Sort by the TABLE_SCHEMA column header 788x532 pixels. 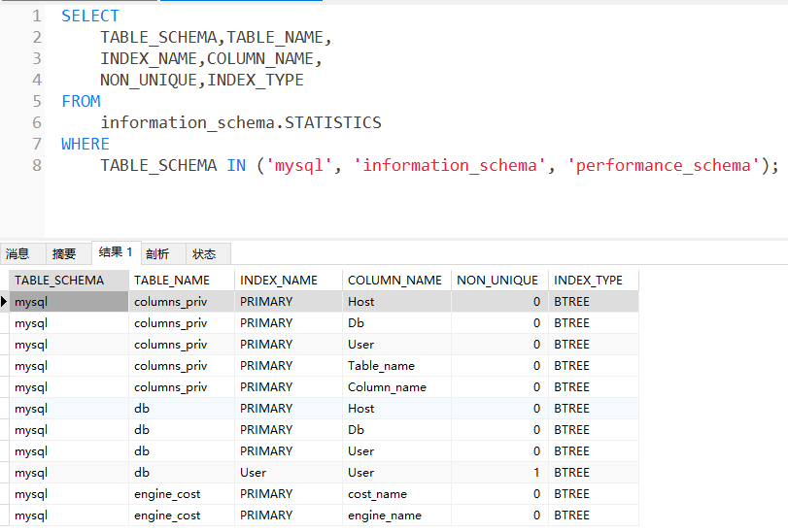coord(69,280)
